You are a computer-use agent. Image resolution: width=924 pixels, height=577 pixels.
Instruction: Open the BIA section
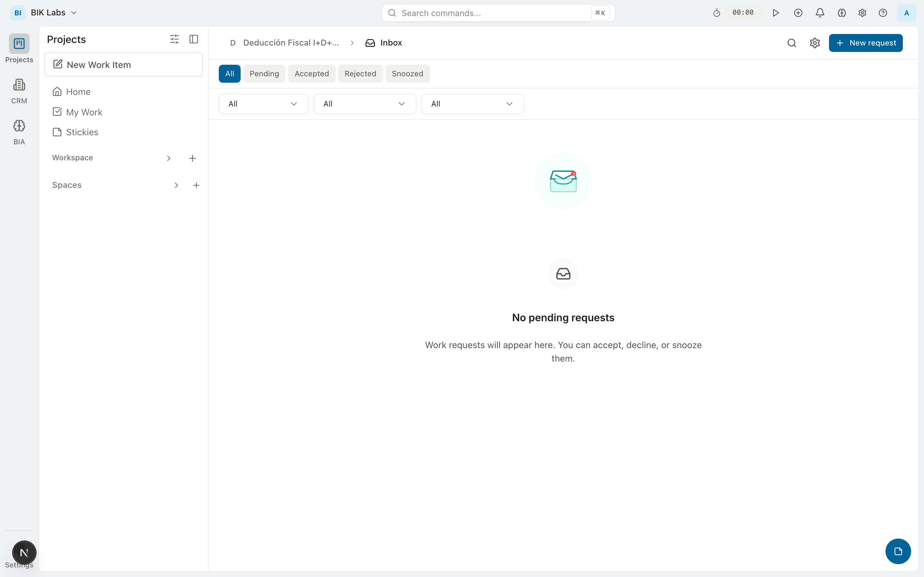click(19, 131)
